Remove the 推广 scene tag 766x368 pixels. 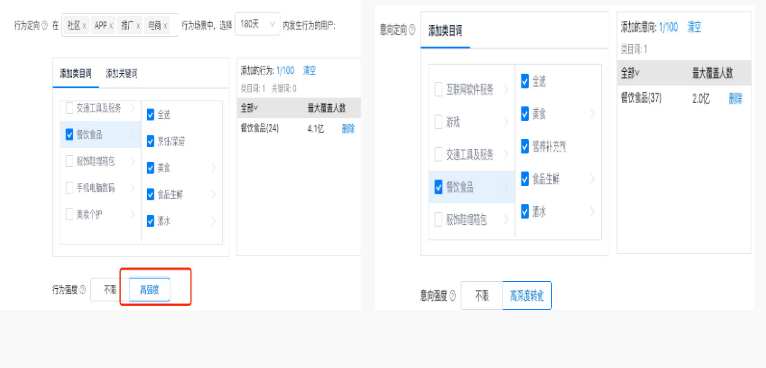click(x=138, y=25)
